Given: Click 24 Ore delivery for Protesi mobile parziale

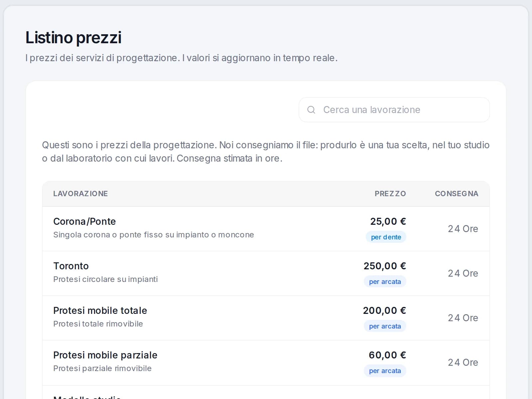Looking at the screenshot, I should coord(463,362).
